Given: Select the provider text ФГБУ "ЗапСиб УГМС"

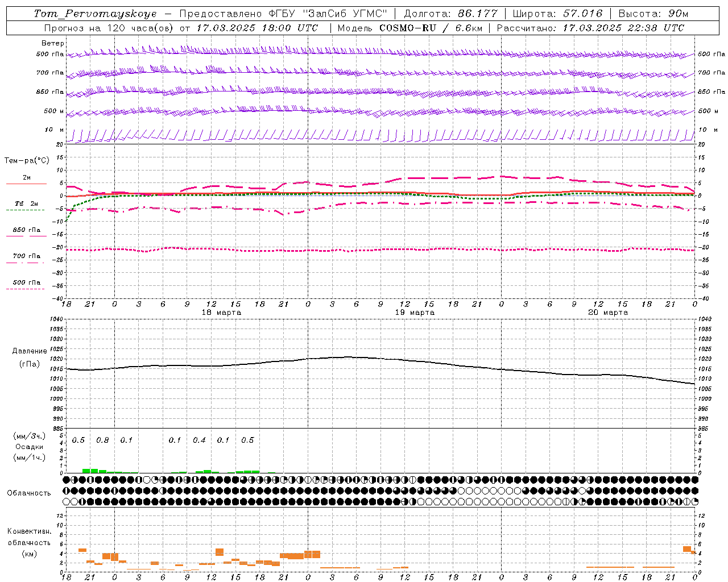Looking at the screenshot, I should click(328, 14).
